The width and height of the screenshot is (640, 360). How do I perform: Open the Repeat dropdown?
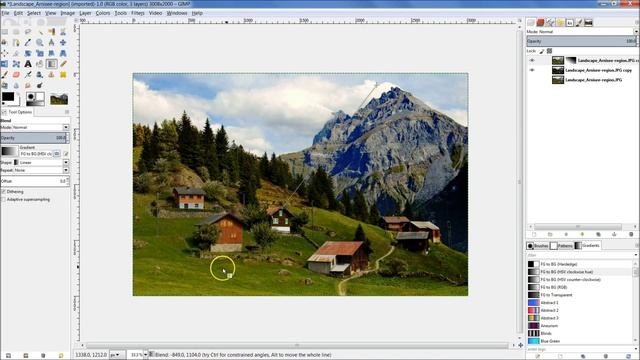point(66,170)
